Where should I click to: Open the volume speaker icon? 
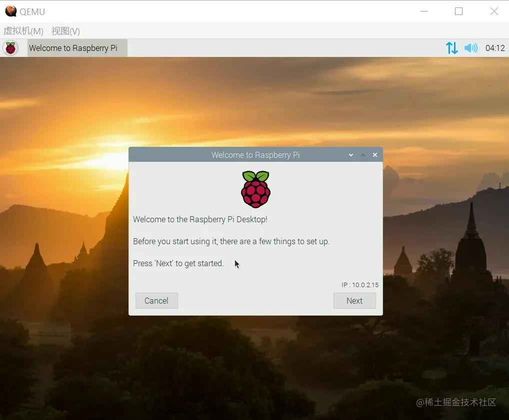tap(470, 48)
